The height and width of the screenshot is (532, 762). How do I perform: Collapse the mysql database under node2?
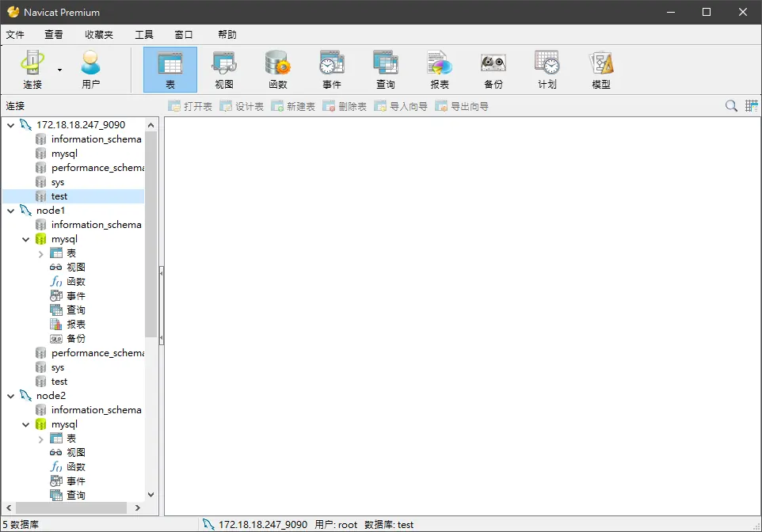pos(26,424)
